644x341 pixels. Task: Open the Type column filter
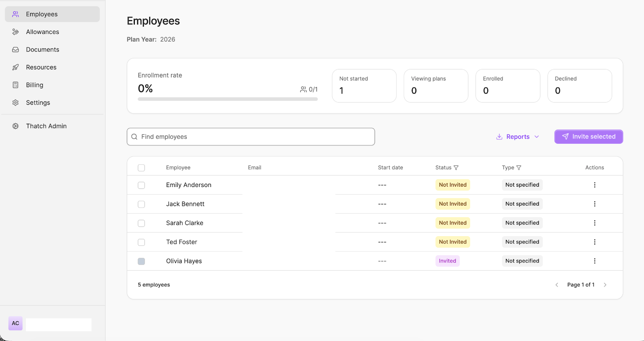tap(519, 168)
